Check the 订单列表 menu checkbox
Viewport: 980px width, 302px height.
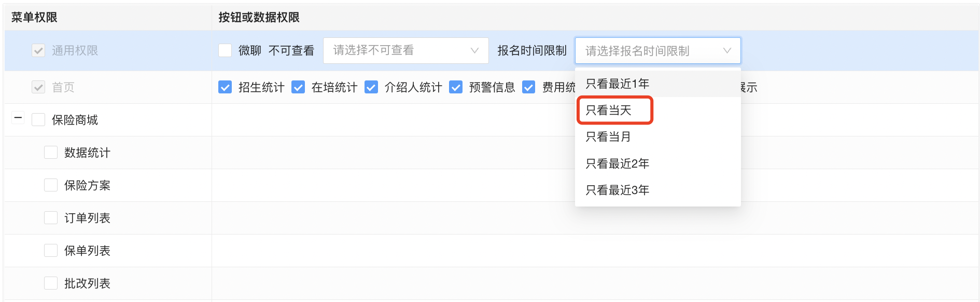(x=51, y=218)
